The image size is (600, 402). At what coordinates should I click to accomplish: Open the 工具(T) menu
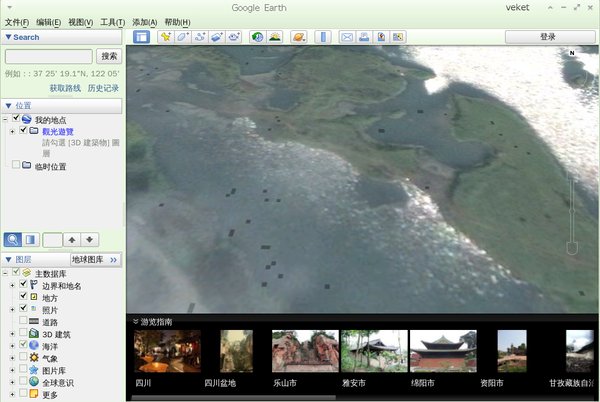pos(112,22)
